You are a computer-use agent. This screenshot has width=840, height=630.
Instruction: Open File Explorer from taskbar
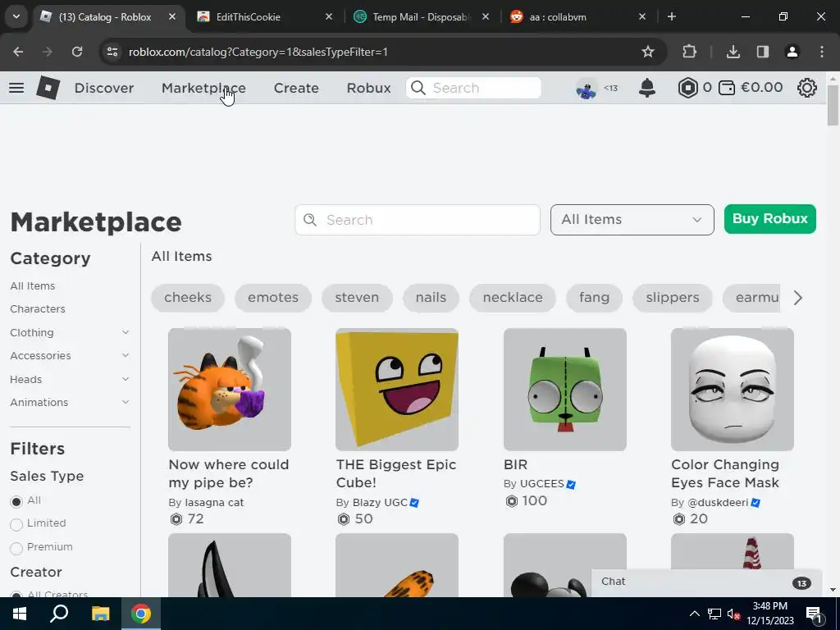pyautogui.click(x=100, y=614)
